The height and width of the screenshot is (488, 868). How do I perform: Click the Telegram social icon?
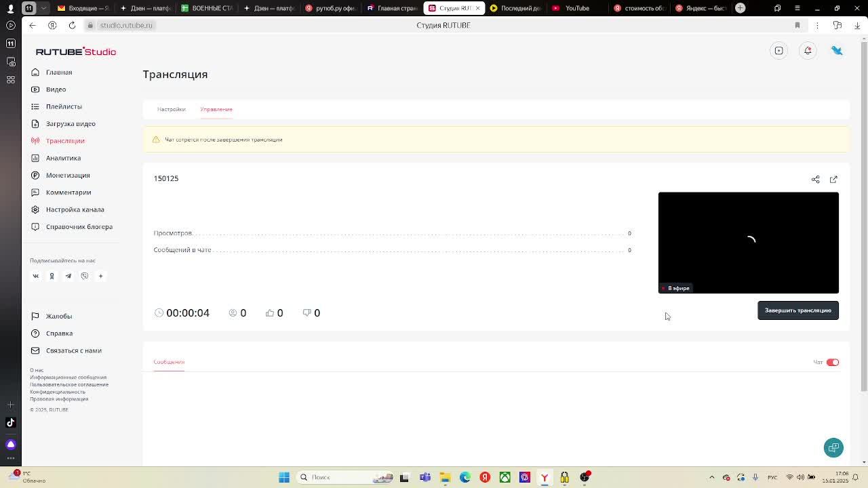[x=68, y=276]
